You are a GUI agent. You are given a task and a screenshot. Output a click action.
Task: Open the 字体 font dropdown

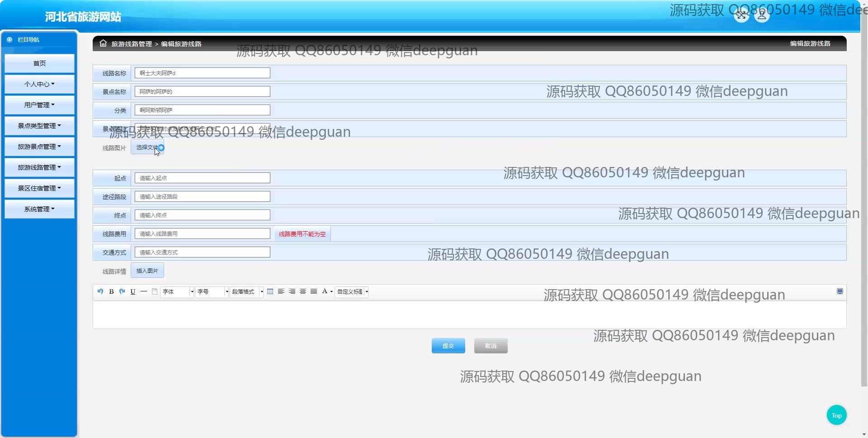pyautogui.click(x=177, y=292)
